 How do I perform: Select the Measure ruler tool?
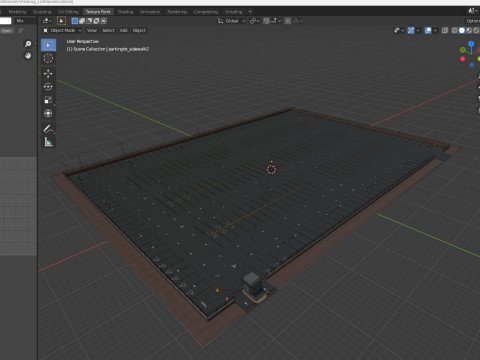(x=48, y=142)
